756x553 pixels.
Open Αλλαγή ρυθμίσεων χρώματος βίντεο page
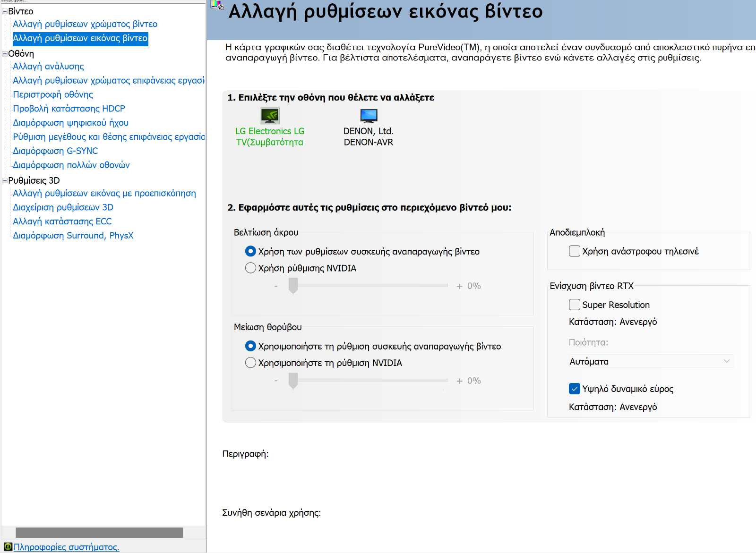click(85, 24)
